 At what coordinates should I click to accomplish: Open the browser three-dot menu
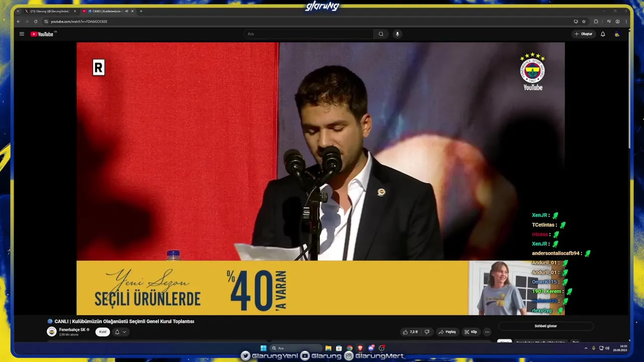tap(626, 22)
